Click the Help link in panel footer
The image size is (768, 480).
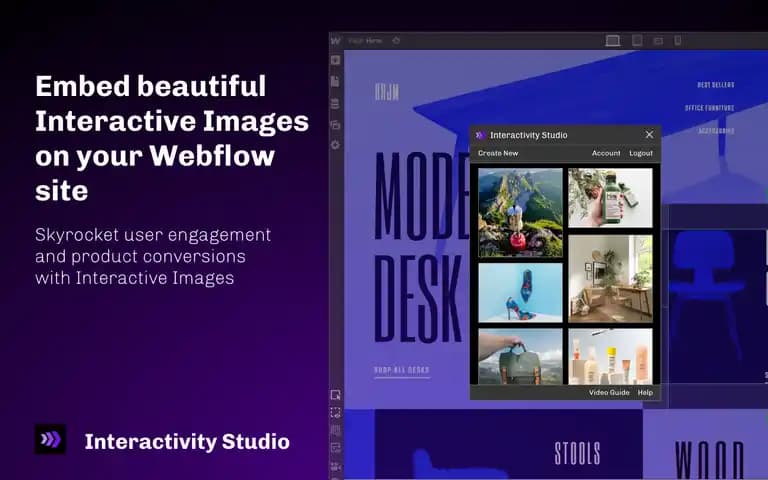point(645,393)
